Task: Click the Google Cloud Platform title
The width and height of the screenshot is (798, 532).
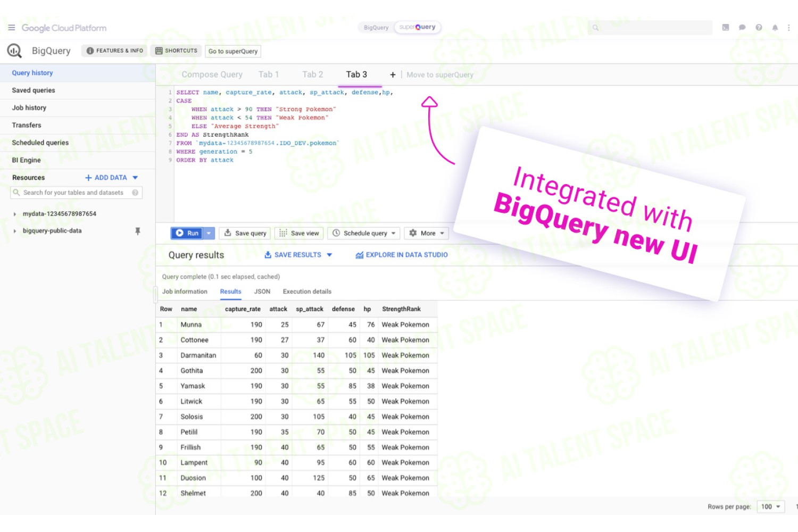Action: [64, 28]
